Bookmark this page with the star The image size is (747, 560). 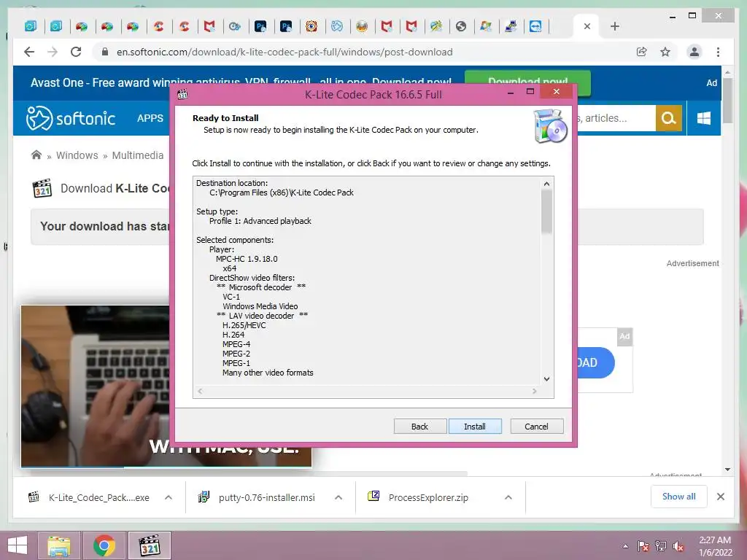pos(665,52)
